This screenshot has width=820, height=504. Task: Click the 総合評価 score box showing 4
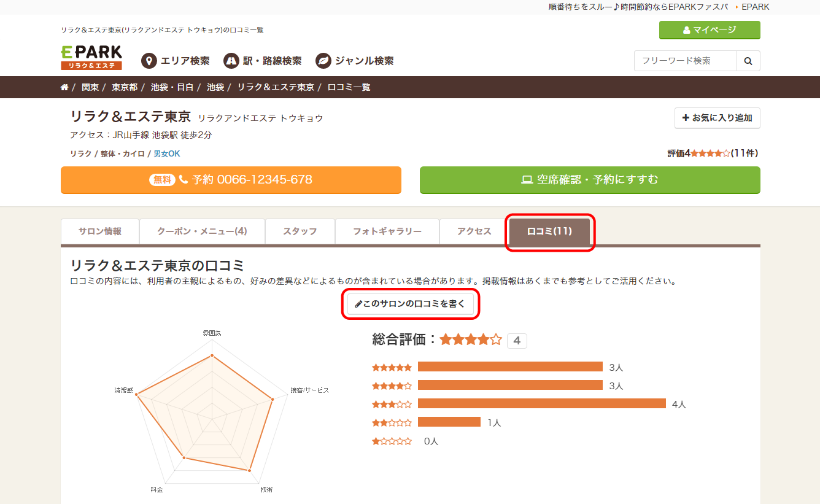tap(517, 341)
